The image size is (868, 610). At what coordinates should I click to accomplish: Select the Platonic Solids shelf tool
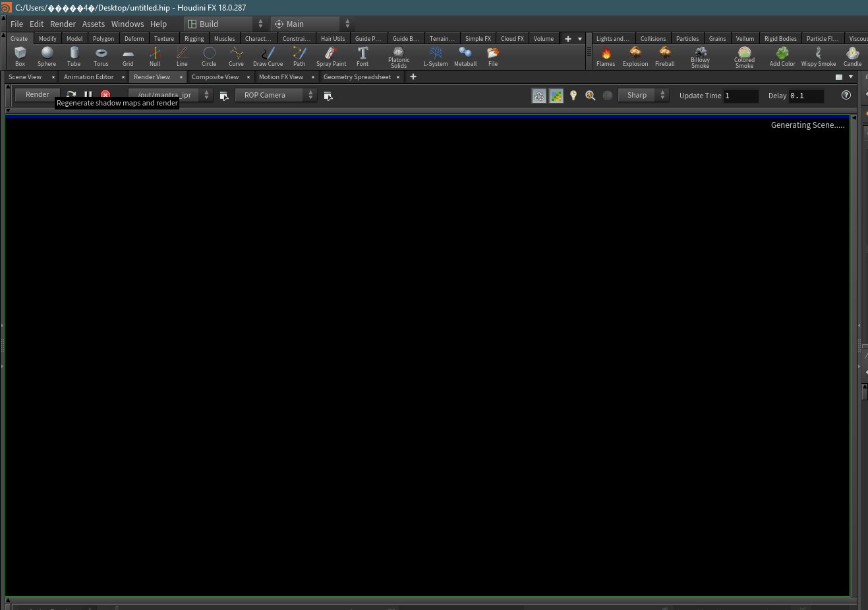coord(399,57)
